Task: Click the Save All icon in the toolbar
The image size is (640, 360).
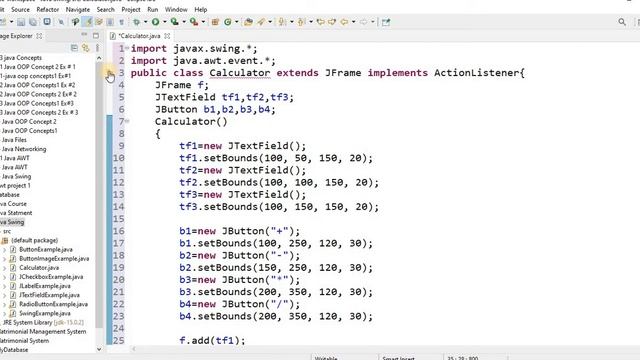Action: point(33,22)
